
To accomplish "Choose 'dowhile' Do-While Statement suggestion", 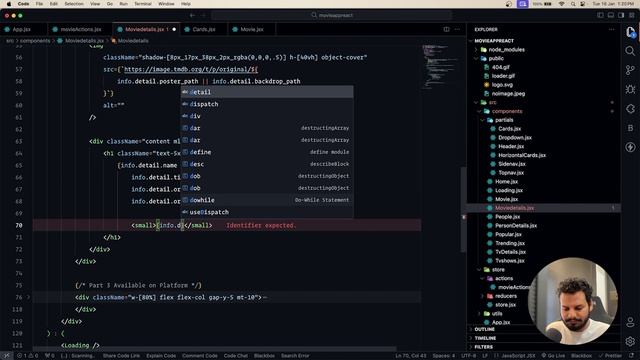I will (x=267, y=200).
